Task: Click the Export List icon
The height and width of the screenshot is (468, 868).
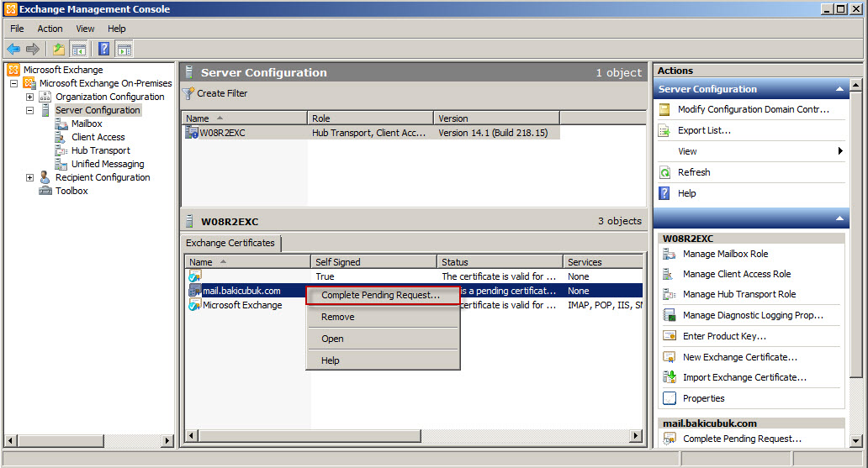Action: (x=664, y=130)
